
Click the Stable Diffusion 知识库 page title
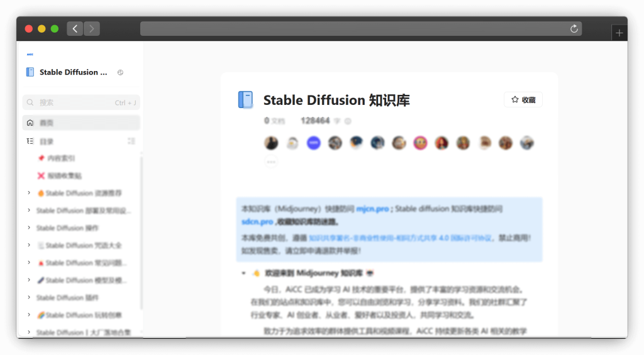pos(336,100)
